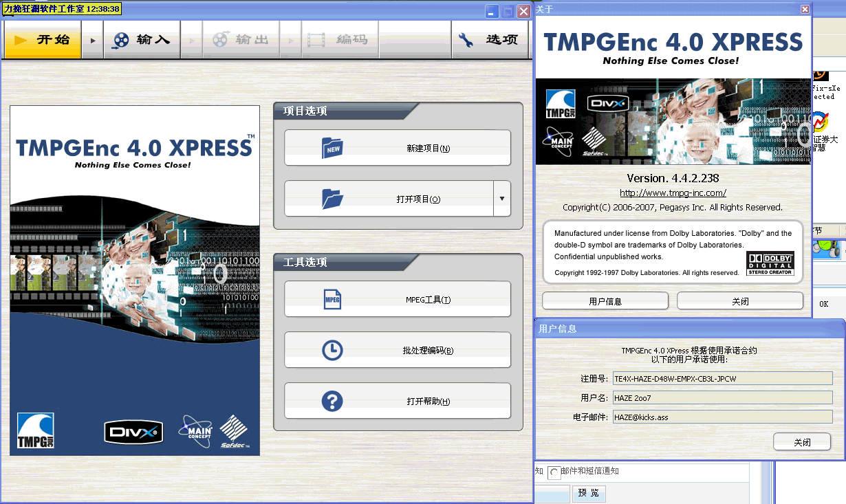This screenshot has width=846, height=504.
Task: Click the DivX logo on the main splash
Action: click(133, 432)
